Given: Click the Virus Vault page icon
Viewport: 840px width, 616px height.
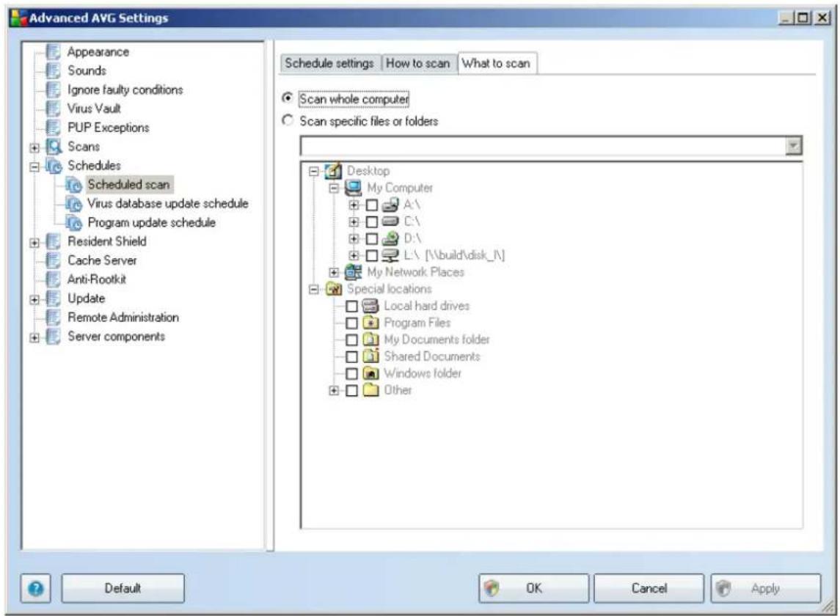Looking at the screenshot, I should pyautogui.click(x=53, y=109).
